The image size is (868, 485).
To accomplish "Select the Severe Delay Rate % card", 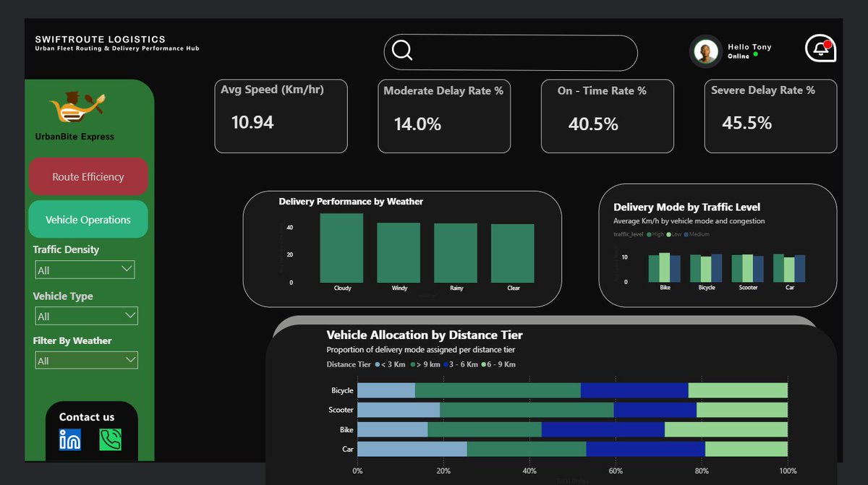I will (771, 116).
